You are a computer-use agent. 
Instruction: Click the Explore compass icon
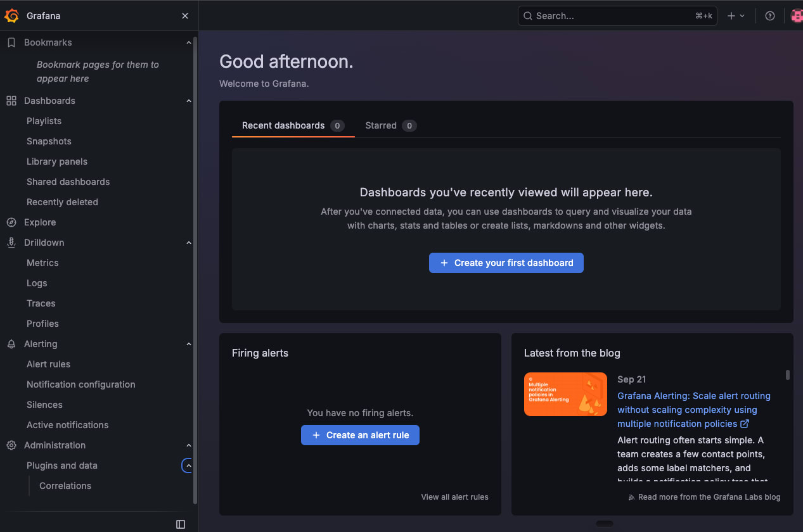pyautogui.click(x=11, y=222)
